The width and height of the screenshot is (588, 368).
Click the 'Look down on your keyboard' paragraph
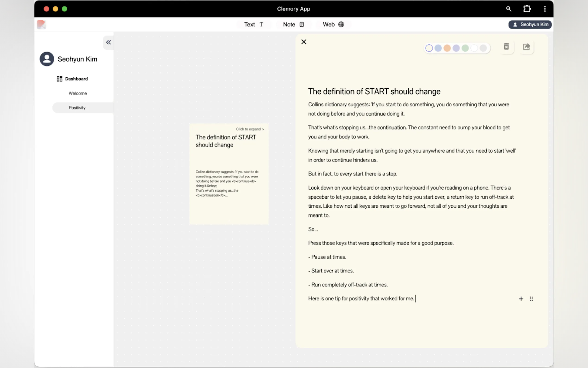(411, 201)
